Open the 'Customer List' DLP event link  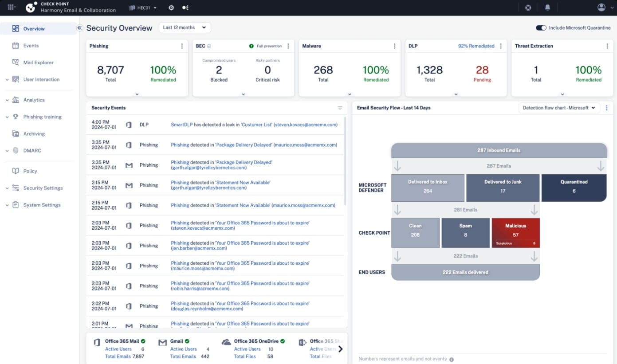(256, 125)
